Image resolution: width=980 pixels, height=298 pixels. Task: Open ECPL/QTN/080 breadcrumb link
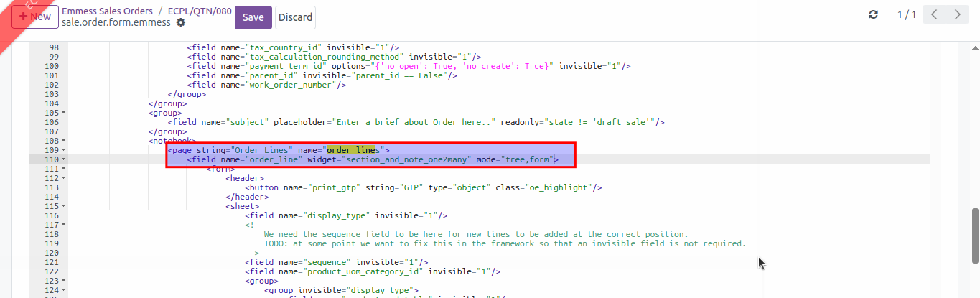200,11
